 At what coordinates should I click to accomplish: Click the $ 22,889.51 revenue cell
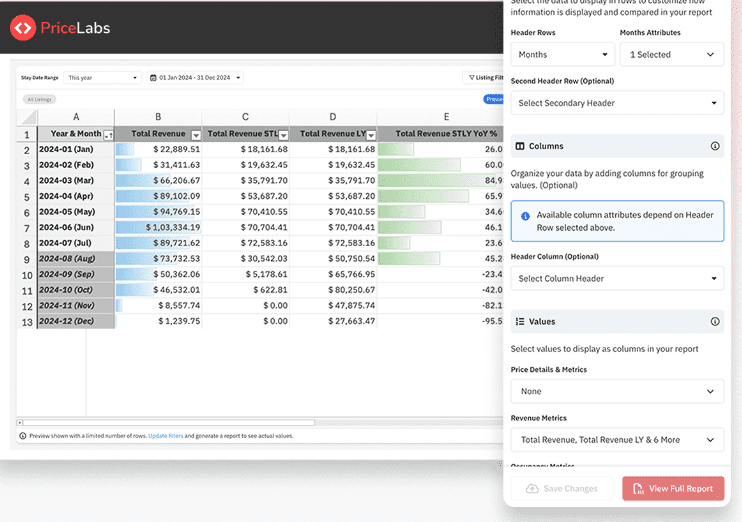click(158, 150)
